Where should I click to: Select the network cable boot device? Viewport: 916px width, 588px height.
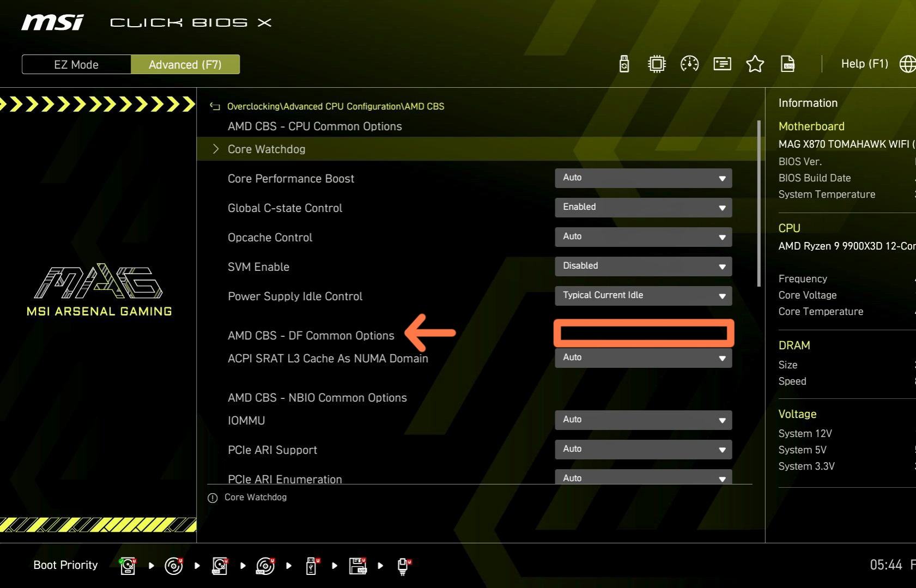click(x=404, y=566)
